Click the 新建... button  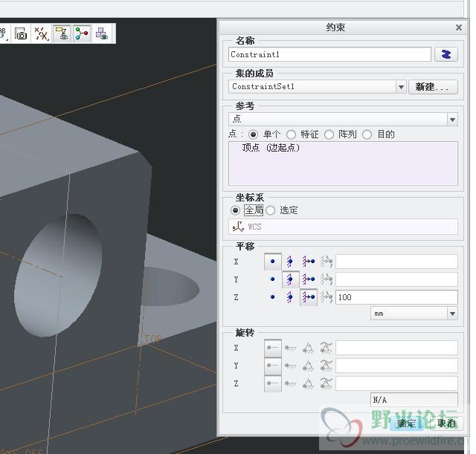(433, 87)
